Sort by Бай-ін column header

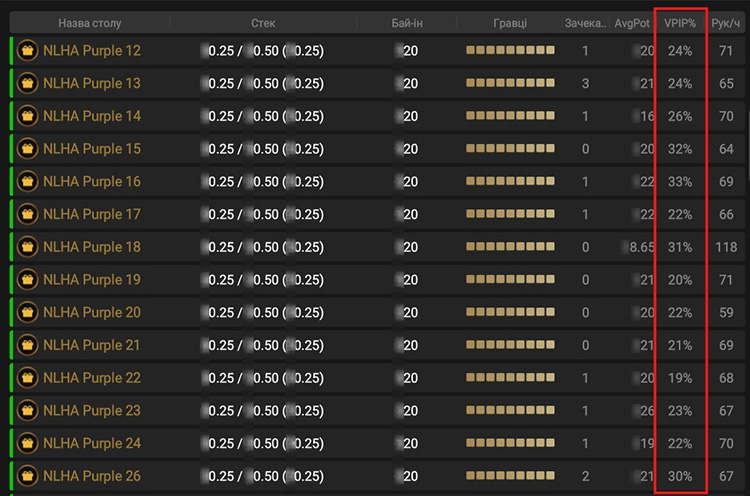coord(410,22)
